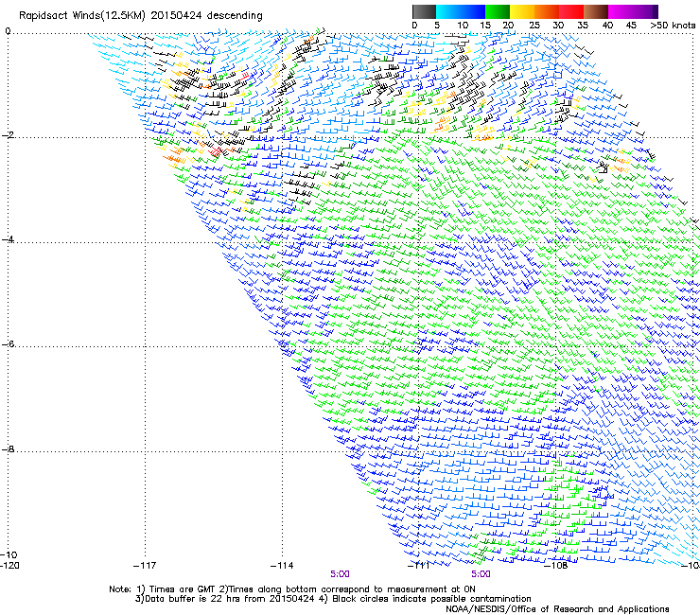
Task: Click the -117 longitude axis label
Action: [145, 566]
